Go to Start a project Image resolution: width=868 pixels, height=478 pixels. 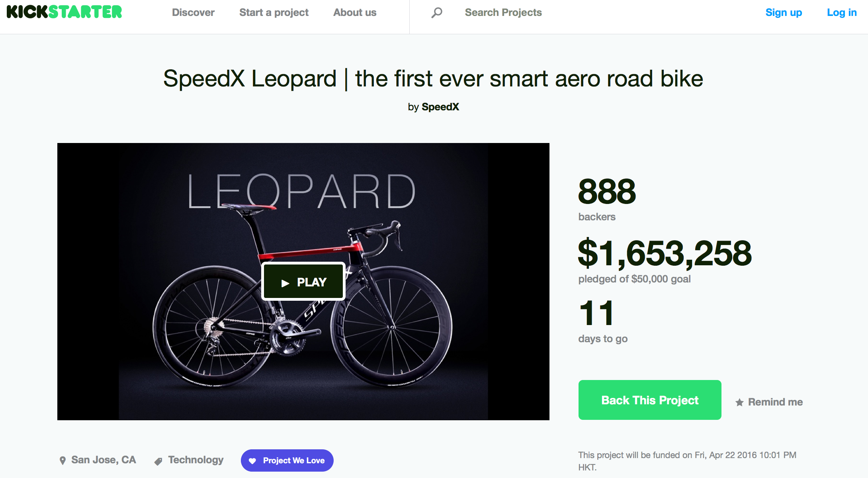coord(274,13)
